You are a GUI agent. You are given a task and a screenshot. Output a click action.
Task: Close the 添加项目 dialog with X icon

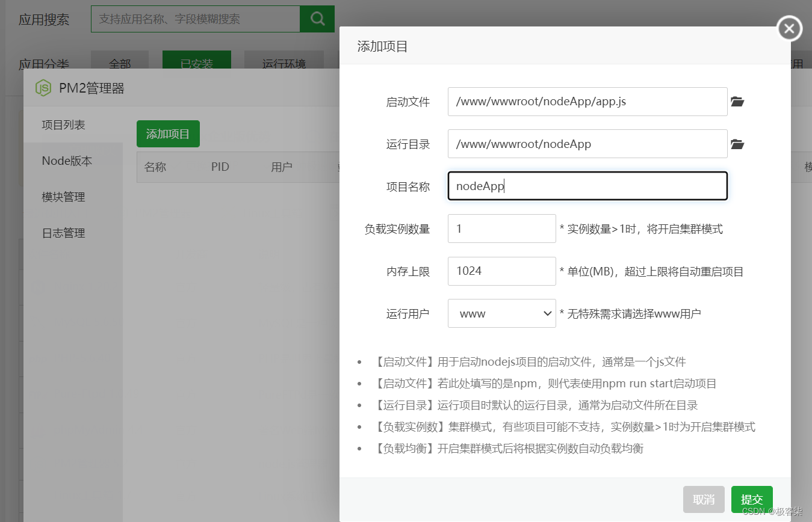pos(789,28)
